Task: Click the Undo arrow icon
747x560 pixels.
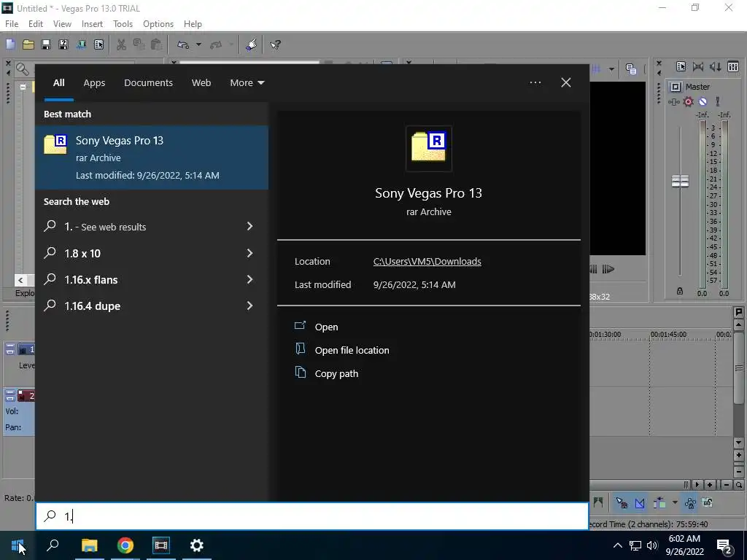Action: pos(183,44)
